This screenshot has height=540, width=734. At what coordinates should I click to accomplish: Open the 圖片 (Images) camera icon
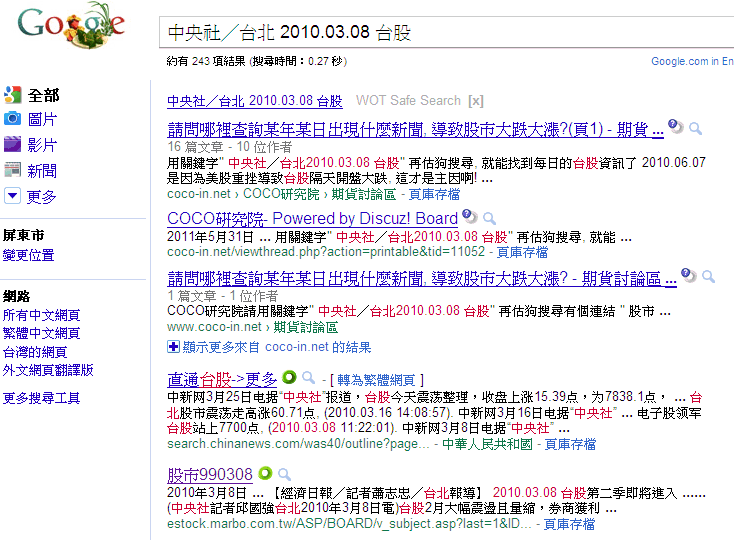[x=13, y=119]
